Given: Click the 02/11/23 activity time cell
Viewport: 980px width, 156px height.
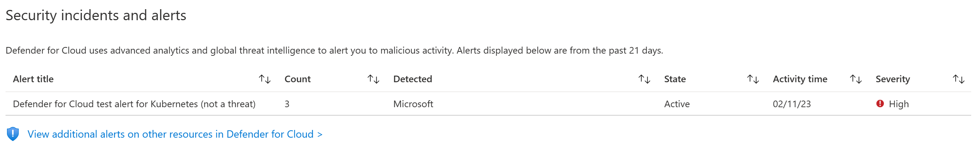Looking at the screenshot, I should coord(792,104).
